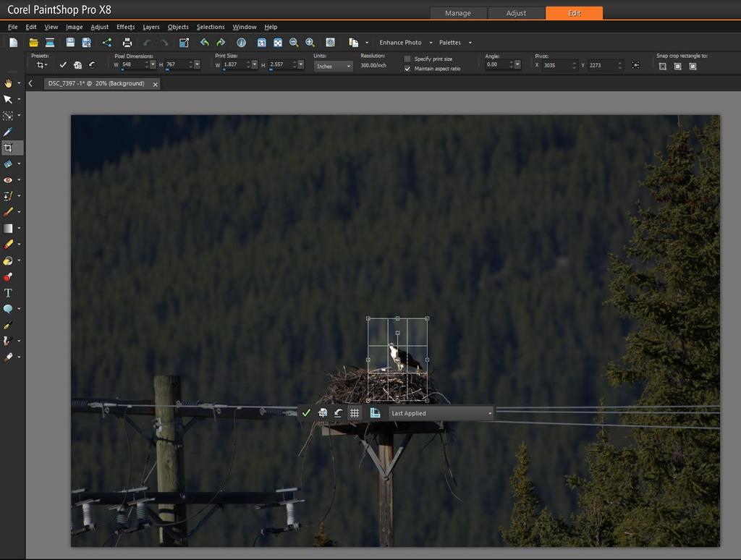This screenshot has height=560, width=741.
Task: Click the Zoom In magnifier icon
Action: pyautogui.click(x=310, y=43)
